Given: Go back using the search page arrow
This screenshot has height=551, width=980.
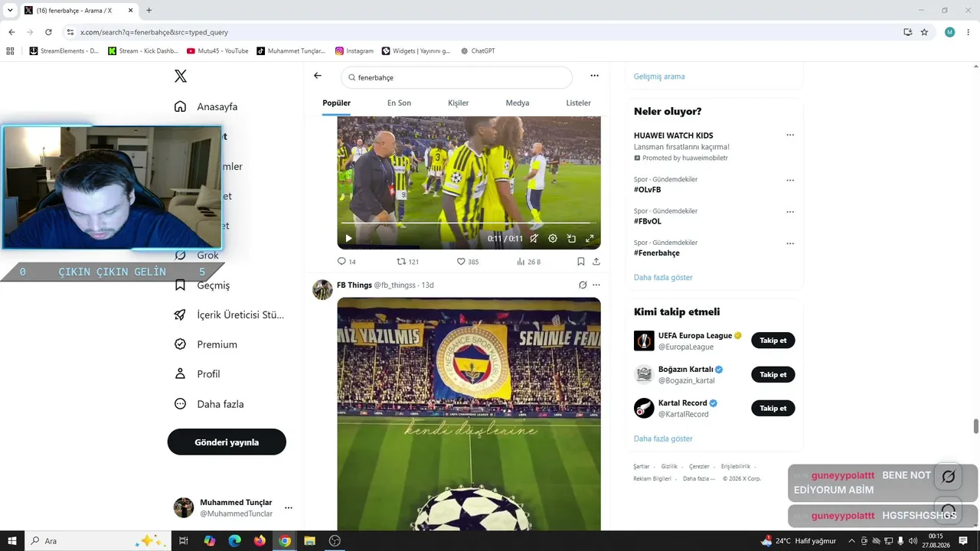Looking at the screenshot, I should click(x=318, y=76).
